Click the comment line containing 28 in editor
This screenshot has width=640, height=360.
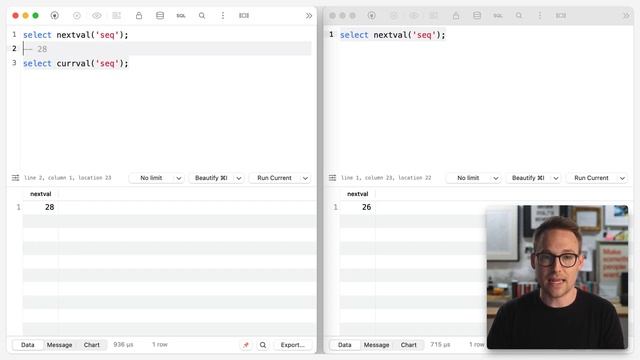point(167,49)
